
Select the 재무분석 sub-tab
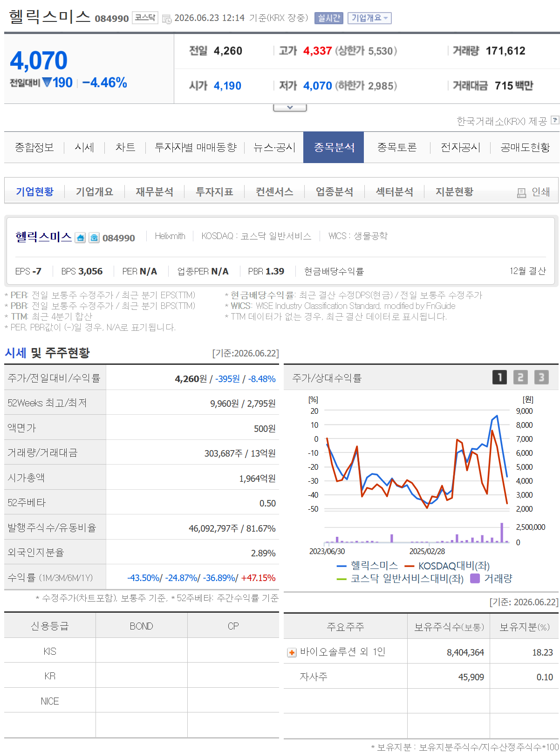tap(155, 192)
